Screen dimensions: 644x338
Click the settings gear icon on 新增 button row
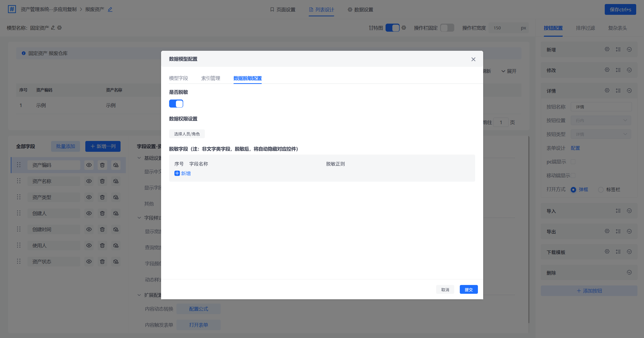point(607,50)
